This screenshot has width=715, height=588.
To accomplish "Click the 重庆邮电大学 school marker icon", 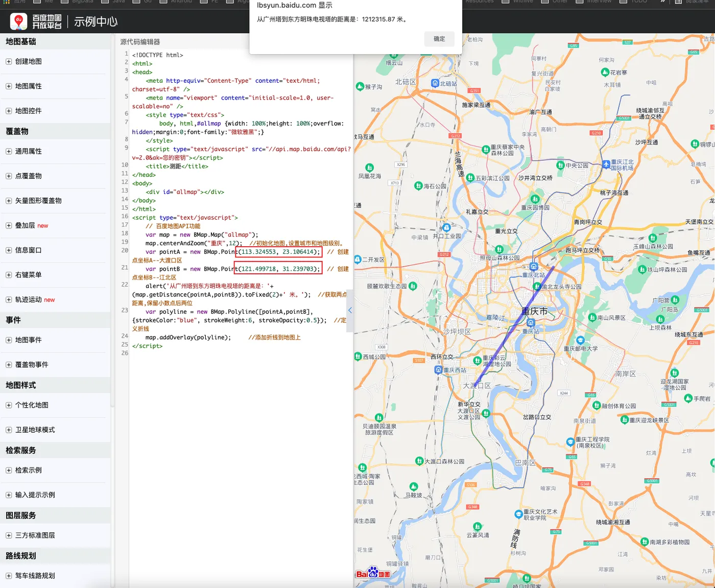I will (x=580, y=340).
